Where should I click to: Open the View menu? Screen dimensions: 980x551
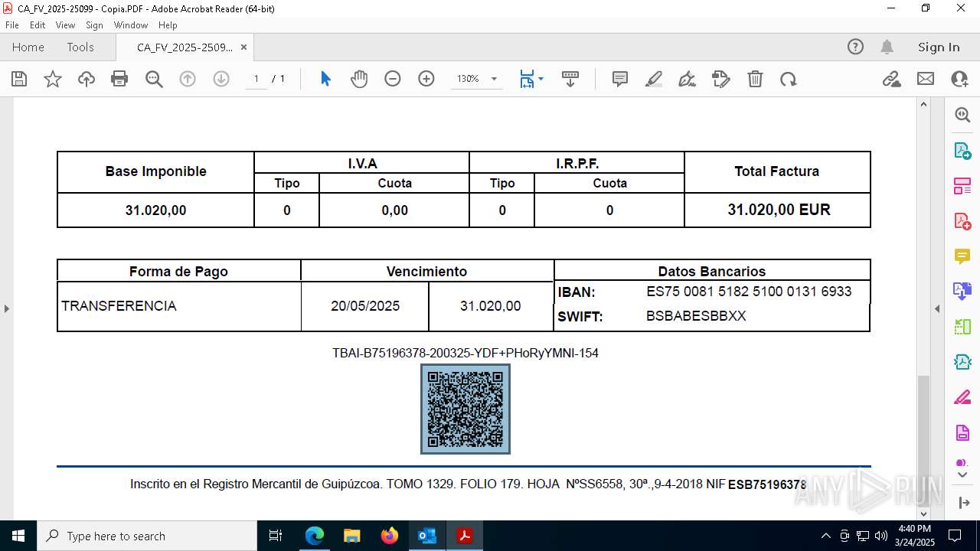(x=66, y=25)
